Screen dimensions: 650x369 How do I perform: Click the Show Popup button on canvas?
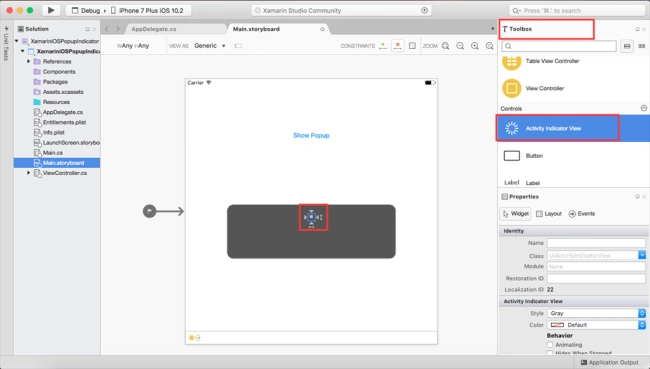pos(311,136)
